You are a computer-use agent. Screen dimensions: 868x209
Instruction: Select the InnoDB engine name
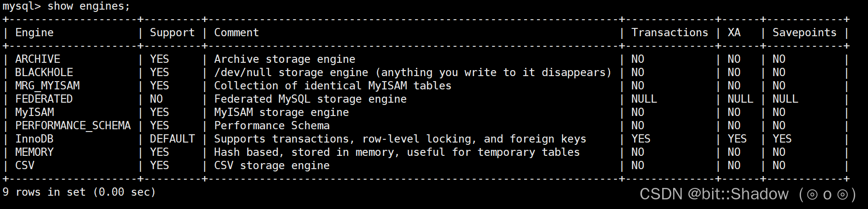pos(34,139)
